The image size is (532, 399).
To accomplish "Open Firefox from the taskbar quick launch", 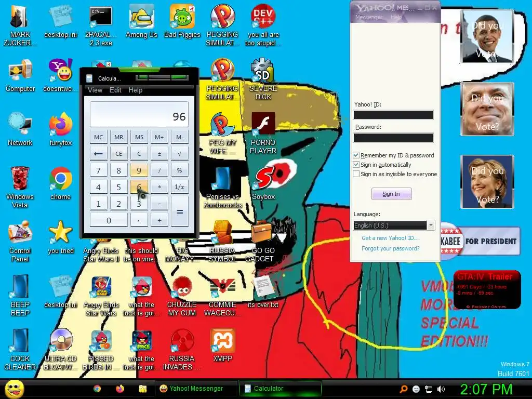I will [x=120, y=389].
